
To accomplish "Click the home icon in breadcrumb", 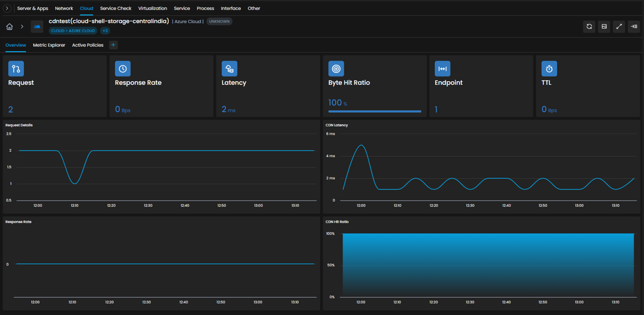I will 9,27.
